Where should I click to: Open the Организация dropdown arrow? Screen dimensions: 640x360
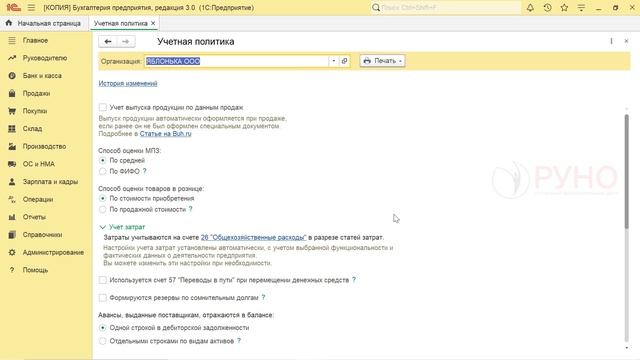click(x=333, y=61)
